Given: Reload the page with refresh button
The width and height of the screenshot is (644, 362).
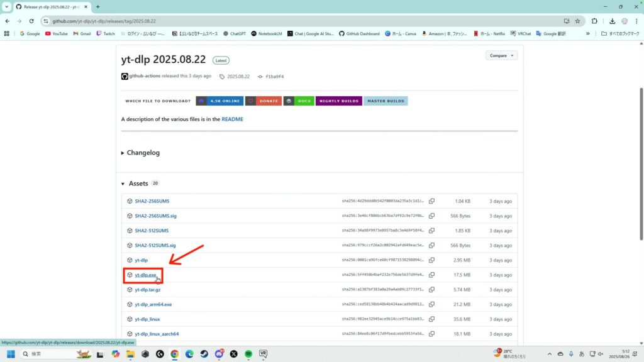Looking at the screenshot, I should (31, 21).
